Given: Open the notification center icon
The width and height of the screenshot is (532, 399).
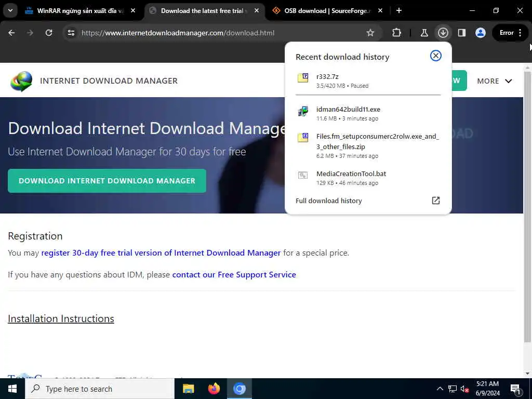Looking at the screenshot, I should (x=516, y=389).
